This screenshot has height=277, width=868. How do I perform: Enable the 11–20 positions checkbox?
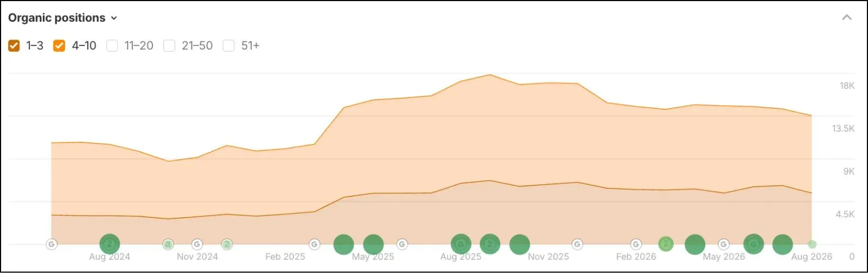(x=112, y=46)
